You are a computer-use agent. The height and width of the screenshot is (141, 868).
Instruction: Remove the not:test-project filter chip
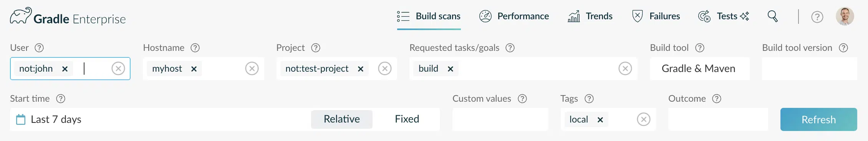361,69
